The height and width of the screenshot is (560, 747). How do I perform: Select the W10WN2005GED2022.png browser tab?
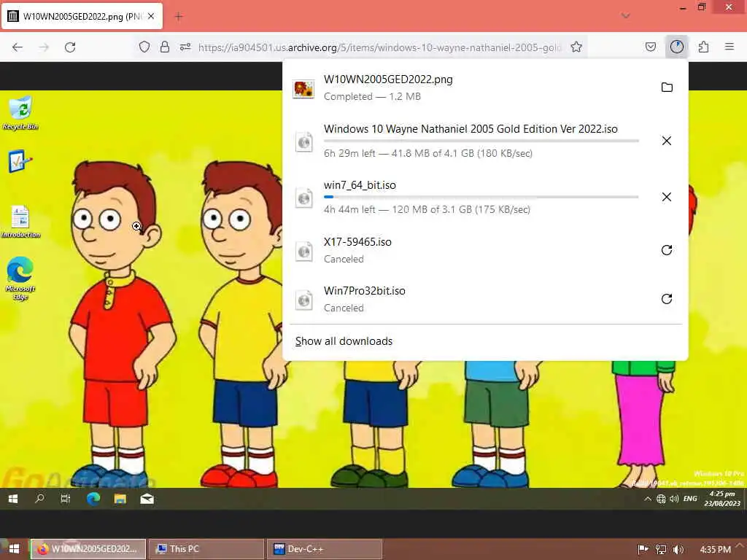(x=82, y=16)
